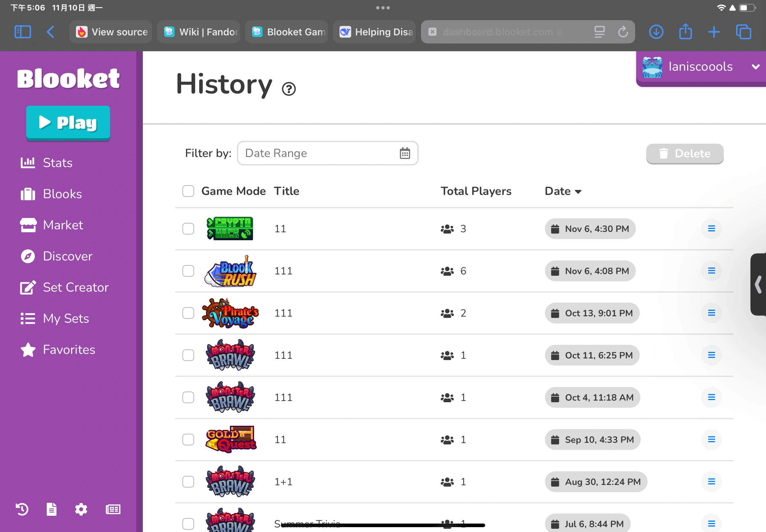Expand the laniscoools account dropdown

tap(756, 67)
